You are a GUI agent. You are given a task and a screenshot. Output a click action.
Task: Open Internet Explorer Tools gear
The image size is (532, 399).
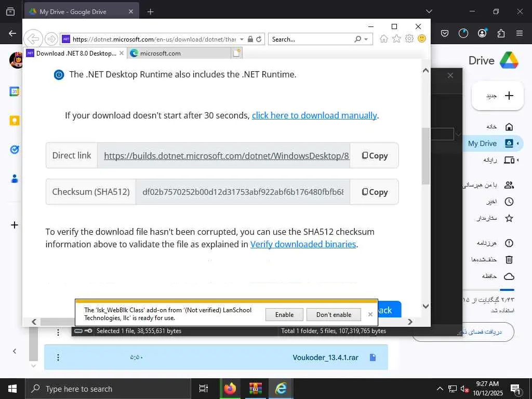coord(409,38)
